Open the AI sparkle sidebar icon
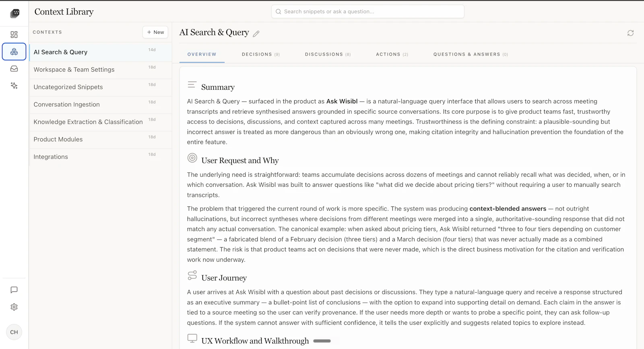Screen dimensions: 644x349 pyautogui.click(x=14, y=86)
